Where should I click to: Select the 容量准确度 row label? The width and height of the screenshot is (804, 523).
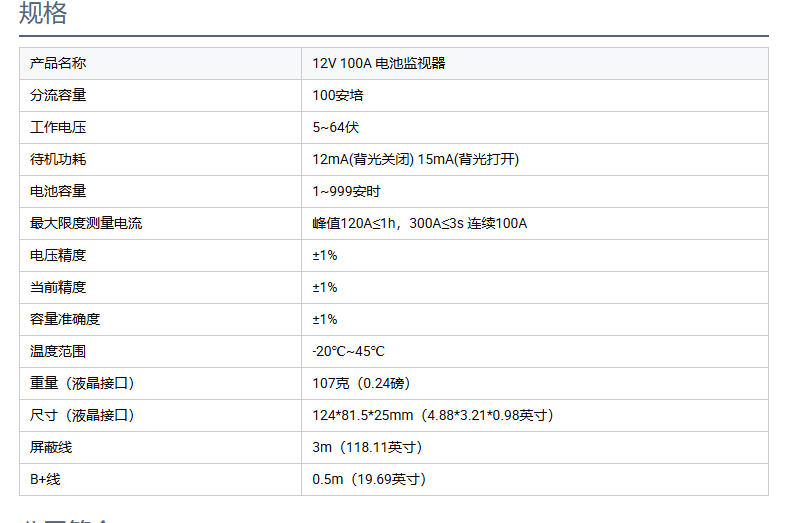pyautogui.click(x=65, y=319)
